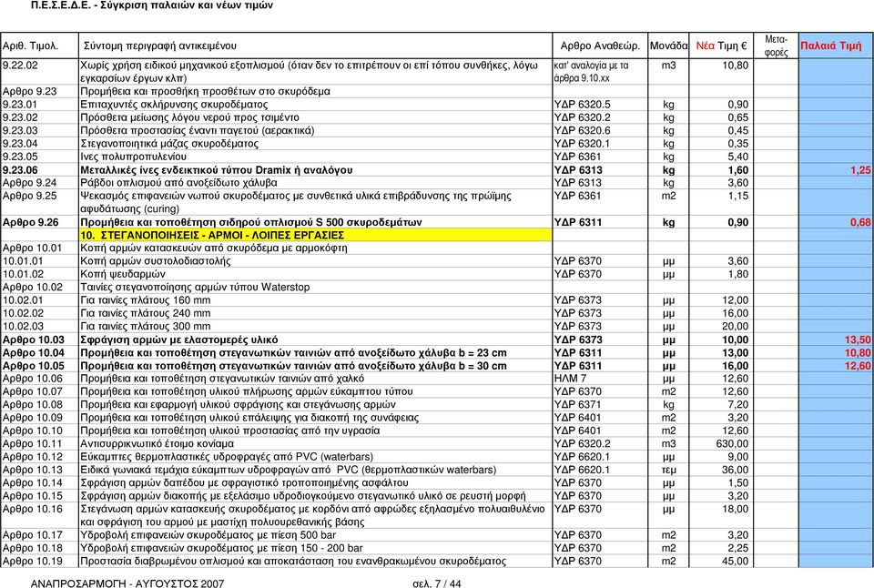Select the cell 'ΥΔΡ 6371'
Image resolution: width=874 pixels, height=588 pixels.
pos(577,405)
